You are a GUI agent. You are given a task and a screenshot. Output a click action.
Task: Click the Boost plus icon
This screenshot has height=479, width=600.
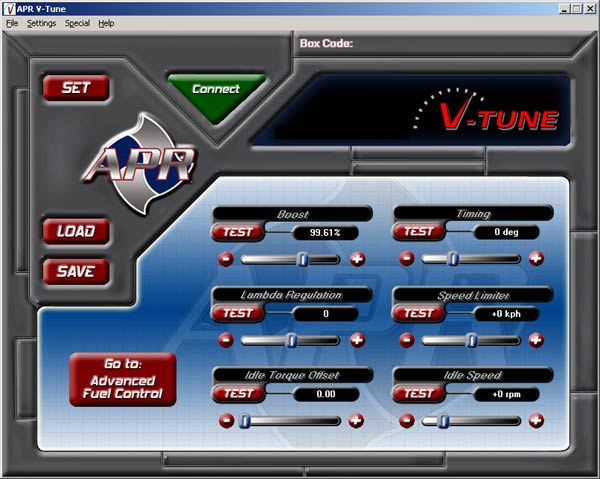(357, 259)
